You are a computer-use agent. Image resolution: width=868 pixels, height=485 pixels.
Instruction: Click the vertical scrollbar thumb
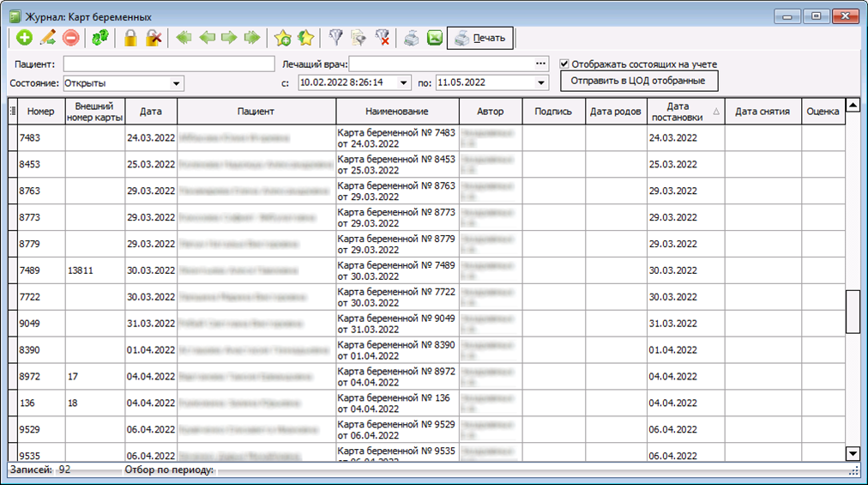853,311
